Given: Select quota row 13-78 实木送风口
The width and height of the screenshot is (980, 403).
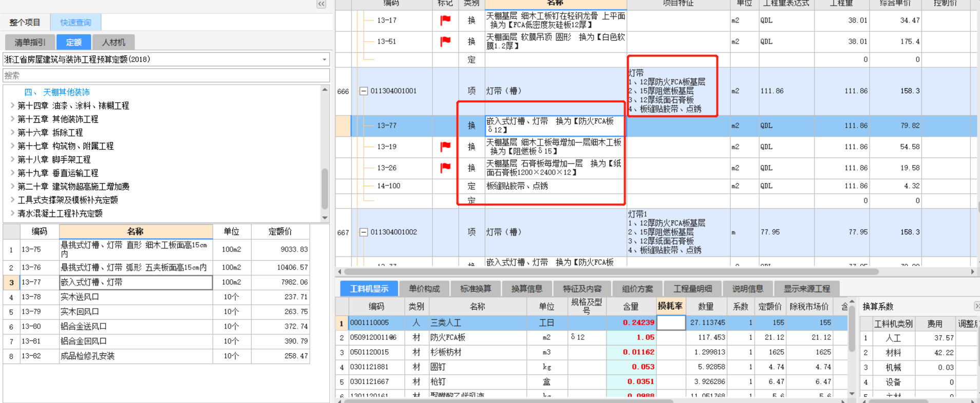Looking at the screenshot, I should click(157, 297).
